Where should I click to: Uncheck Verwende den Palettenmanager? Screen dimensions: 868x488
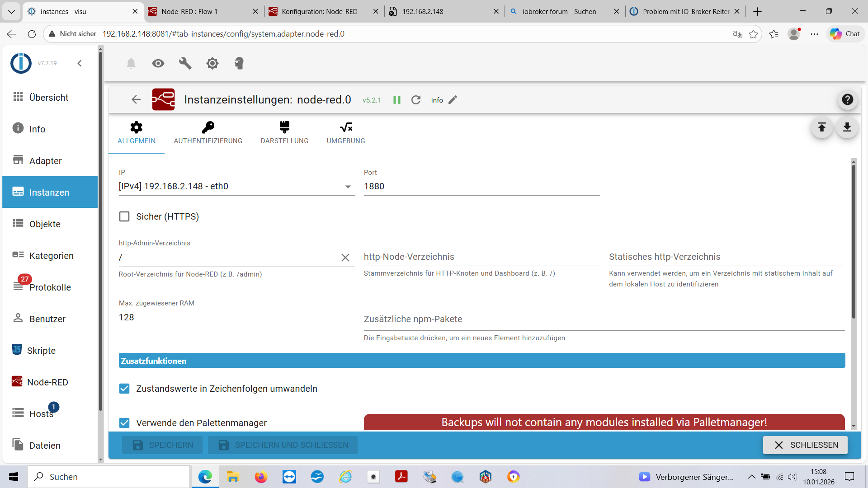pos(124,423)
